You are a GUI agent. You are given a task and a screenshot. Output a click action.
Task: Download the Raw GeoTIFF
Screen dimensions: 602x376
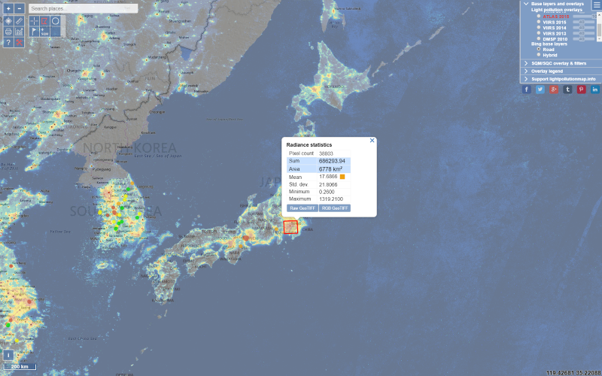click(302, 208)
